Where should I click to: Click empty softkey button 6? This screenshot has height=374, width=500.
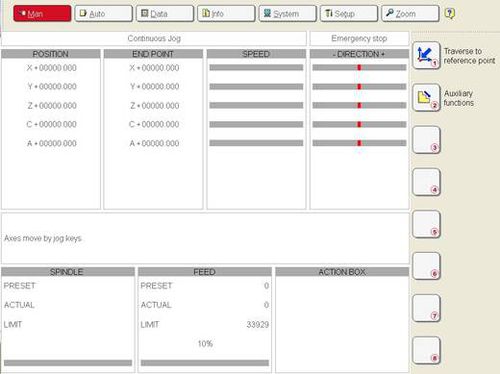(426, 266)
